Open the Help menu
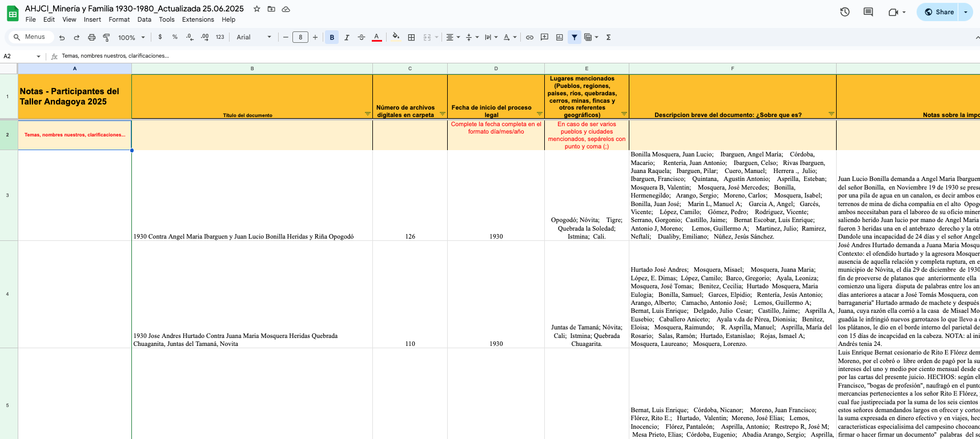 228,19
